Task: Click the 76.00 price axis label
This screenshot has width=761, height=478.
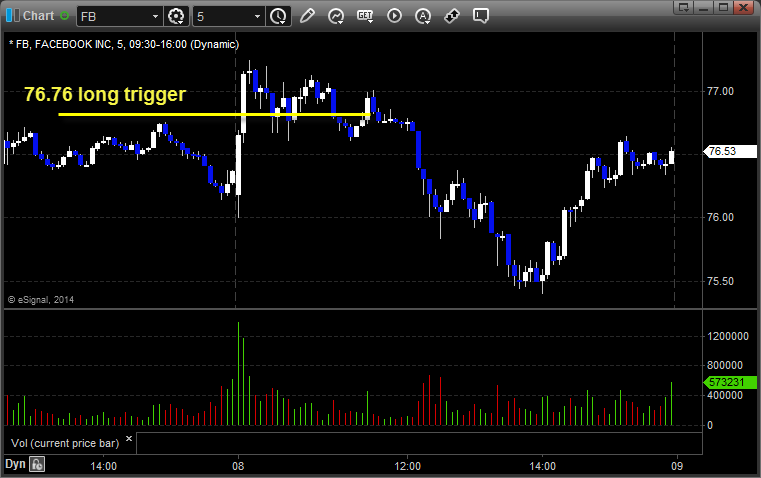Action: [x=720, y=217]
